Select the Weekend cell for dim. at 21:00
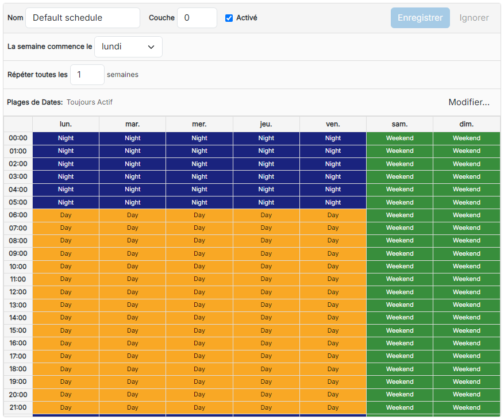Screen dimensions: 504x420 [x=467, y=407]
